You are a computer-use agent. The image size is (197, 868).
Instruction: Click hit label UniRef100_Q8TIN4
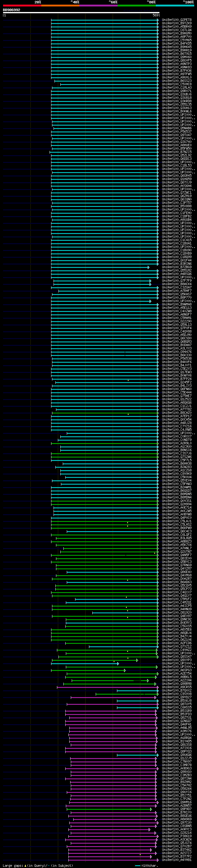click(x=176, y=779)
